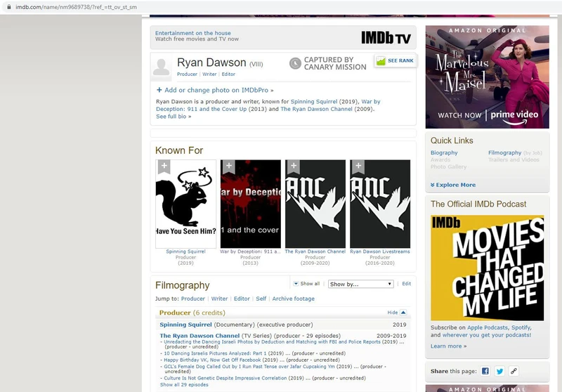The width and height of the screenshot is (562, 392).
Task: Open the 'Show by...' dropdown
Action: click(361, 284)
